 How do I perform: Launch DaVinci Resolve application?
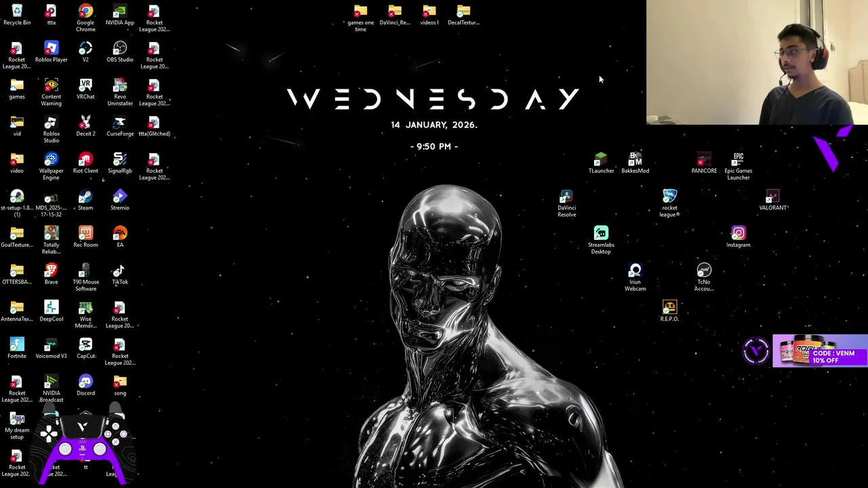(x=567, y=204)
